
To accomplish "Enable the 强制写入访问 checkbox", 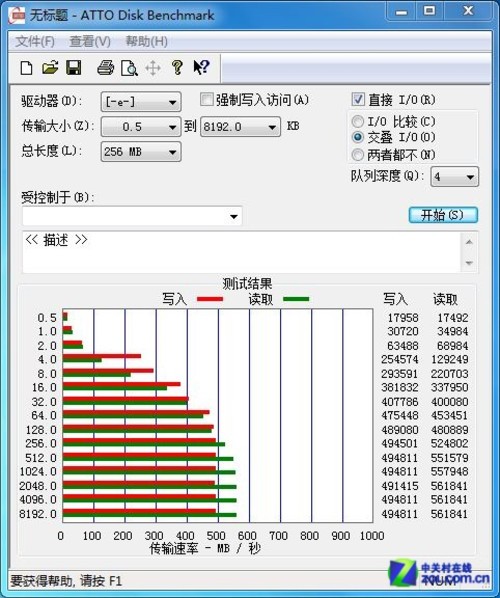I will (206, 100).
